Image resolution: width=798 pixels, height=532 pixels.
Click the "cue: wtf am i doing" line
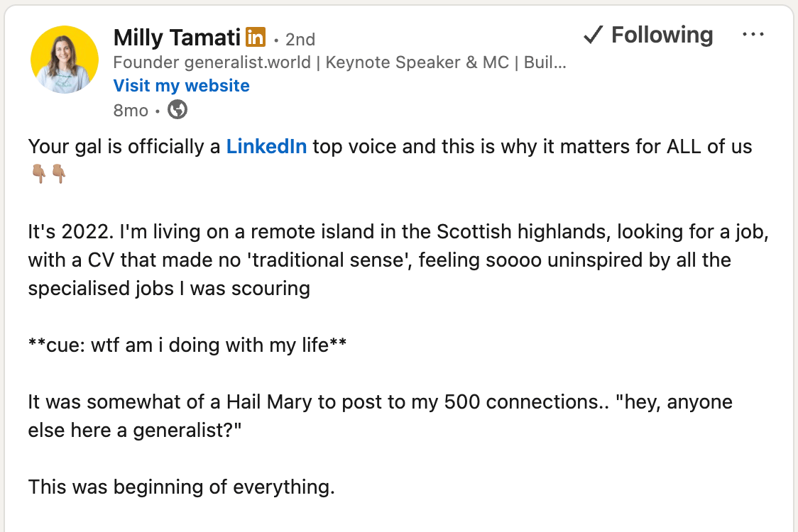187,345
